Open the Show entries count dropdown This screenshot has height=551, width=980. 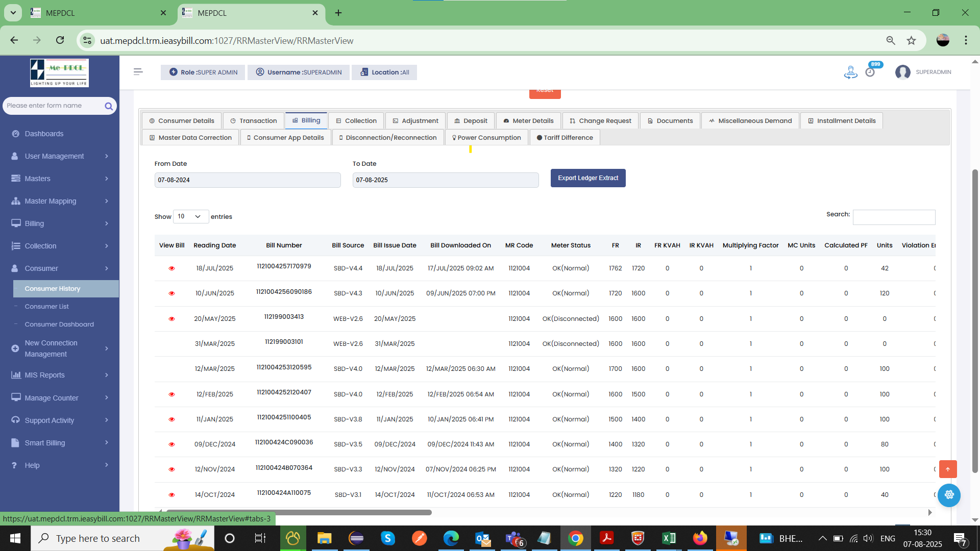pyautogui.click(x=190, y=216)
